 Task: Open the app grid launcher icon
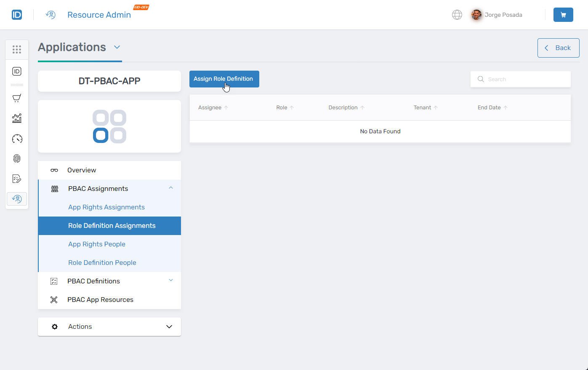(x=17, y=49)
